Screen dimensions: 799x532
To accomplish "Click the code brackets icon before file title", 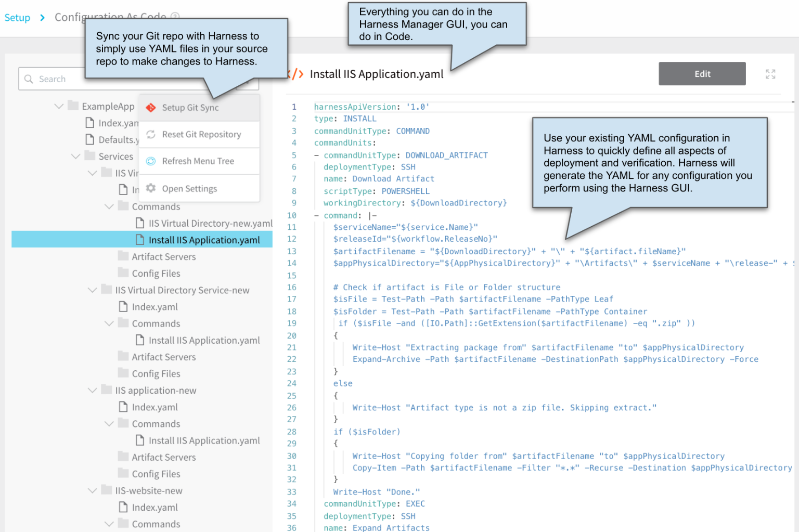I will coord(296,74).
